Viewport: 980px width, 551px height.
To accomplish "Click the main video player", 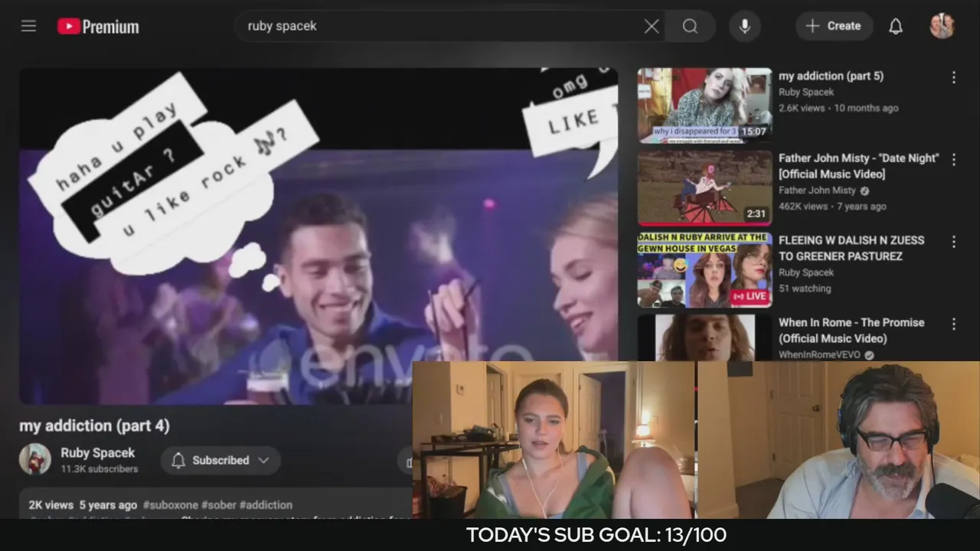I will pyautogui.click(x=318, y=236).
